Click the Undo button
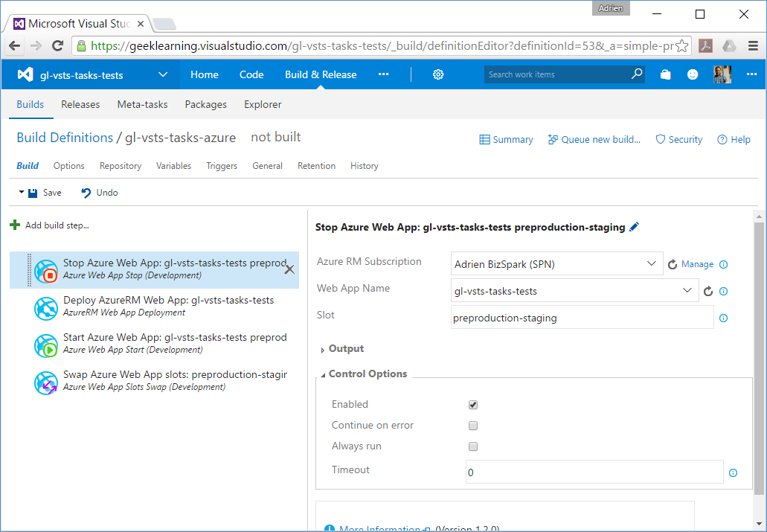The width and height of the screenshot is (767, 532). (x=99, y=193)
